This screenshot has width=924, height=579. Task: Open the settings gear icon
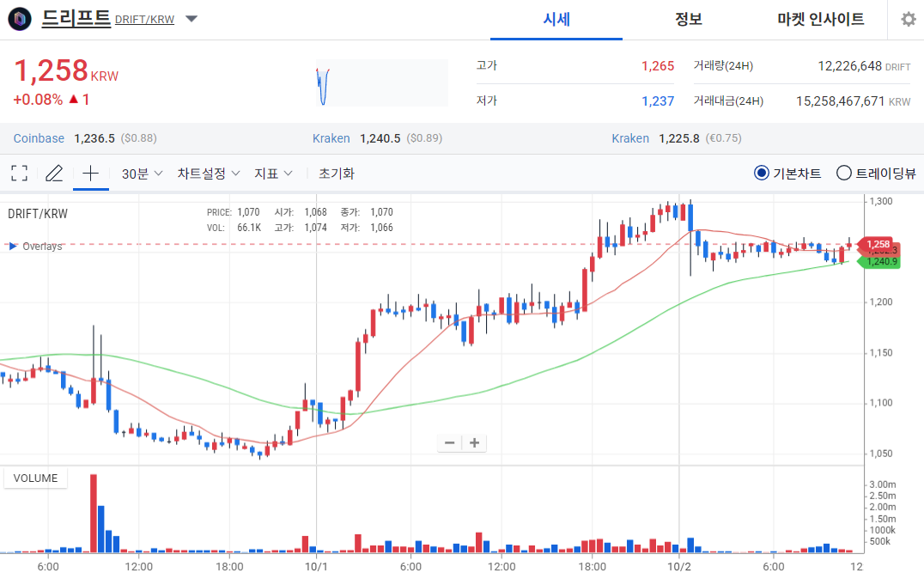point(908,19)
